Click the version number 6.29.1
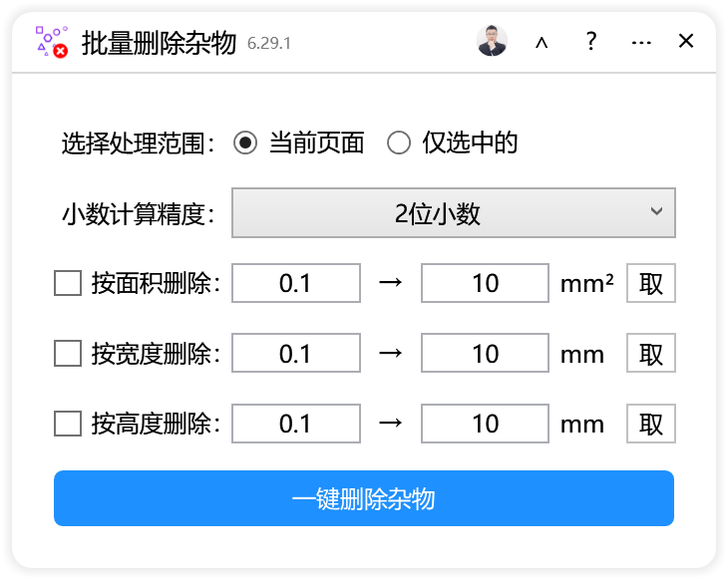The width and height of the screenshot is (728, 580). 269,43
